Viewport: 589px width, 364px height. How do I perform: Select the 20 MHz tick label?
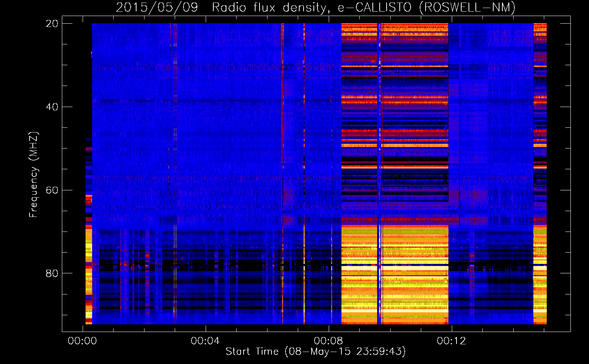[52, 24]
